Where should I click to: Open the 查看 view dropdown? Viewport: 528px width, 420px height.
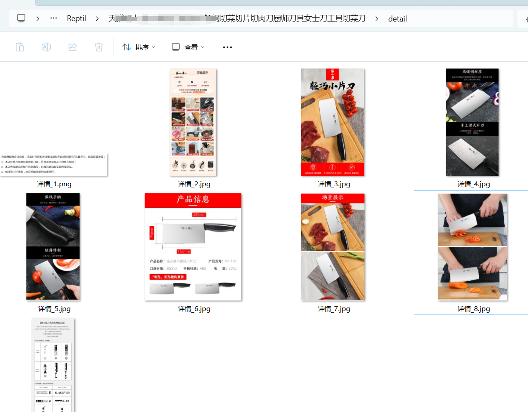click(x=188, y=47)
